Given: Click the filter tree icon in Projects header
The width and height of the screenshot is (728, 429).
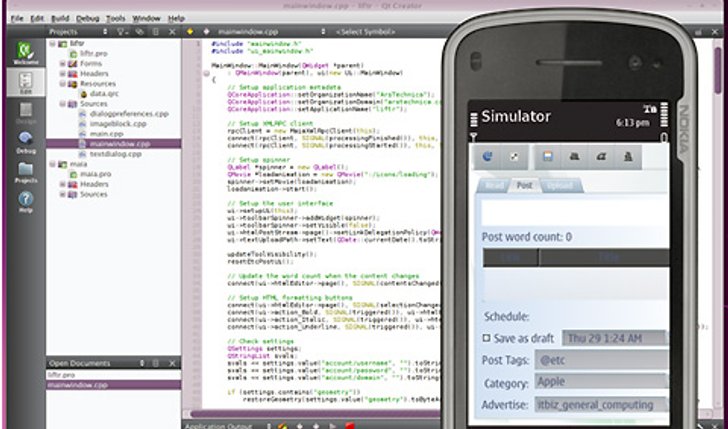Looking at the screenshot, I should tap(121, 32).
